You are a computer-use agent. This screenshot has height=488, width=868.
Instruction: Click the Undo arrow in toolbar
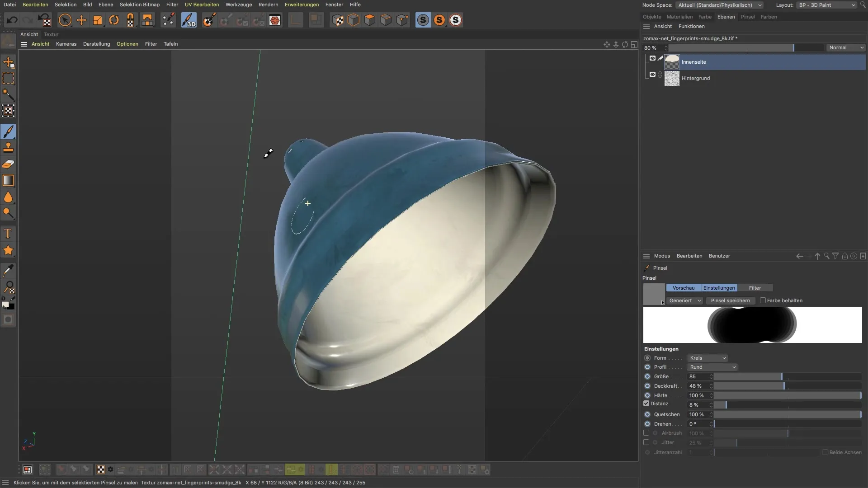[x=12, y=20]
